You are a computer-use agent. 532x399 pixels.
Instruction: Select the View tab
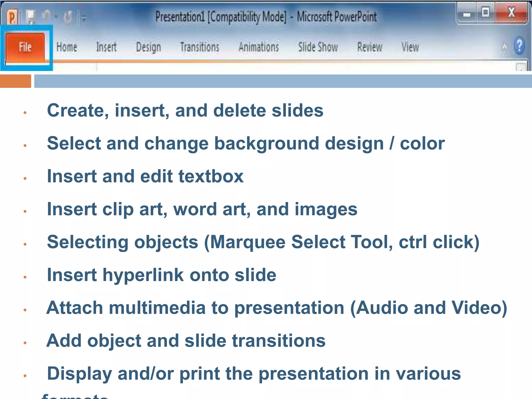(410, 47)
